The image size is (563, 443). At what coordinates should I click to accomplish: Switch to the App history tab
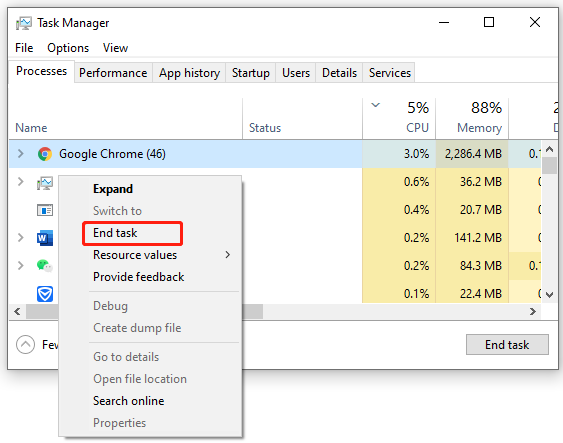point(189,73)
